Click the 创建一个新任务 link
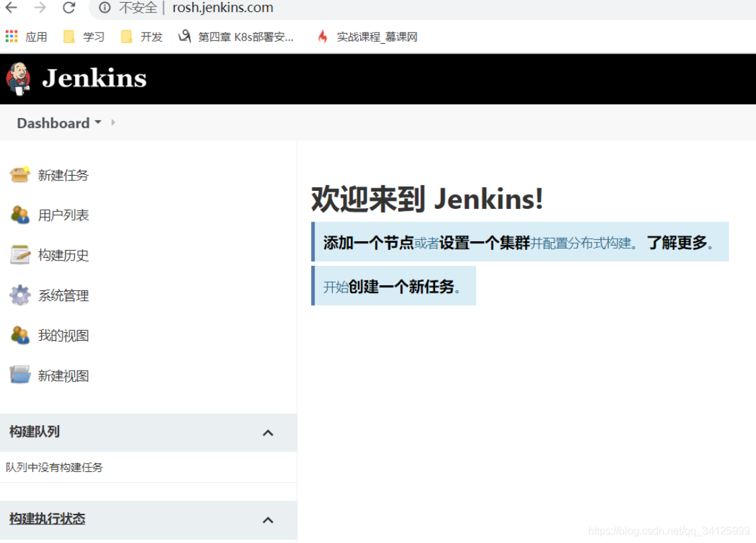 point(402,287)
